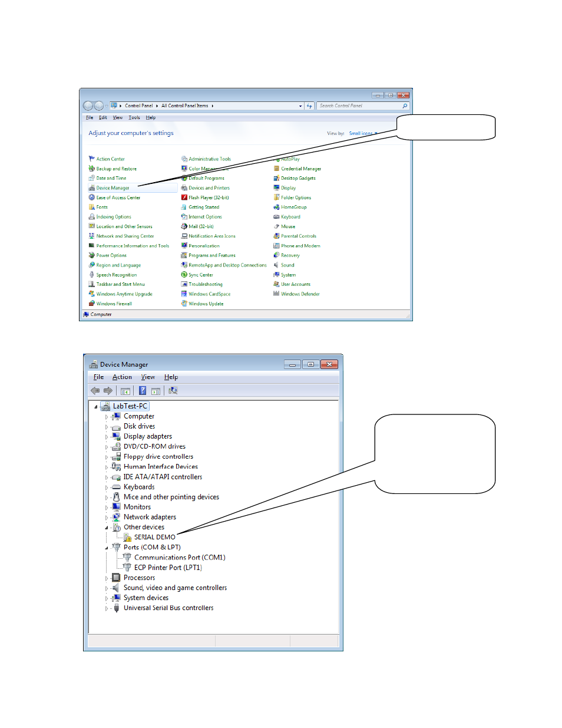Click the Processors chip icon
562x728 pixels.
(116, 578)
